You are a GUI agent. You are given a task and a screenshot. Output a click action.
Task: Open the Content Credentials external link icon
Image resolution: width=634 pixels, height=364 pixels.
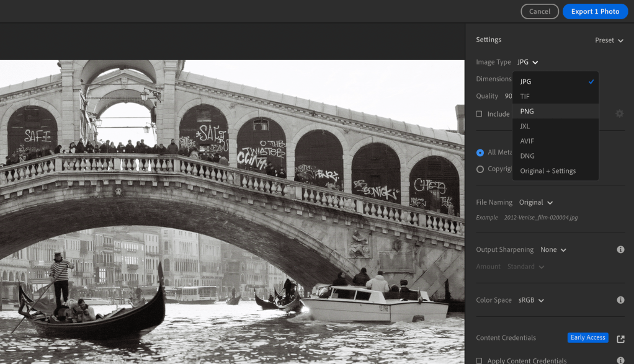point(620,339)
